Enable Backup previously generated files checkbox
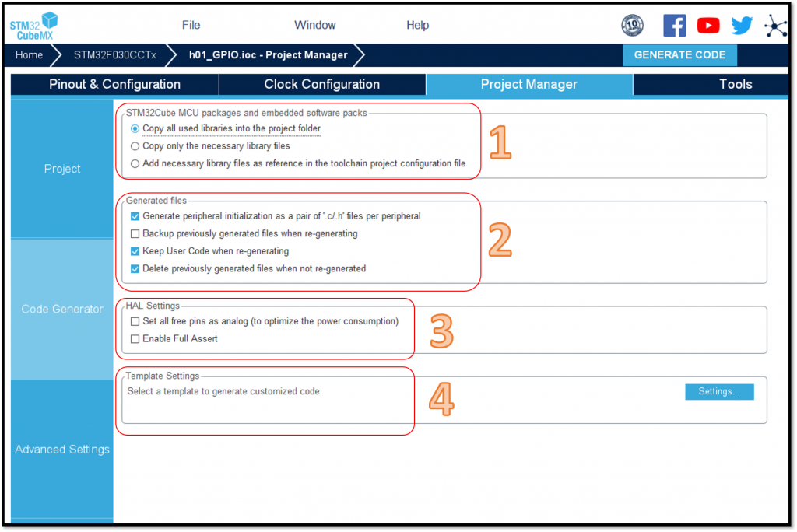Viewport: 797px width, 532px height. click(135, 234)
